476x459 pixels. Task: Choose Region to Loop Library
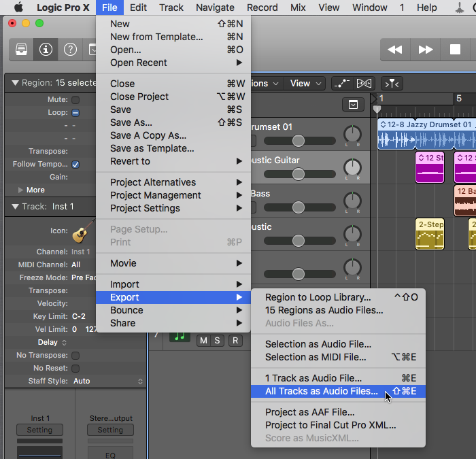coord(338,297)
